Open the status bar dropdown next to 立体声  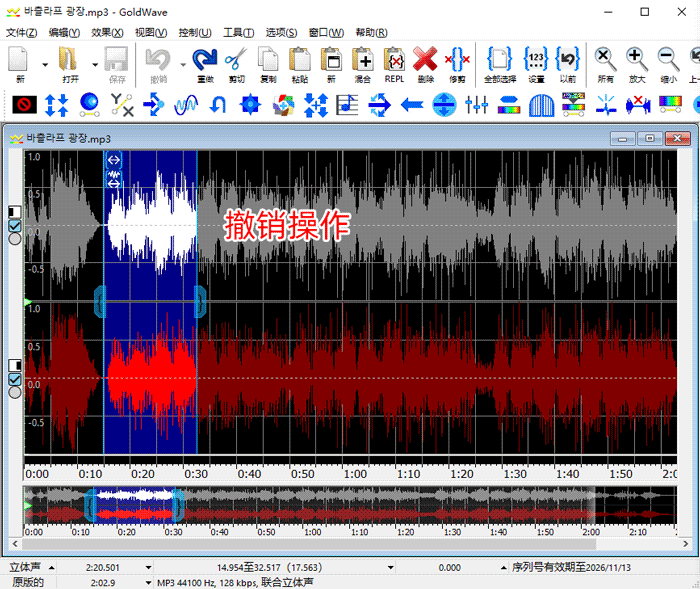52,567
